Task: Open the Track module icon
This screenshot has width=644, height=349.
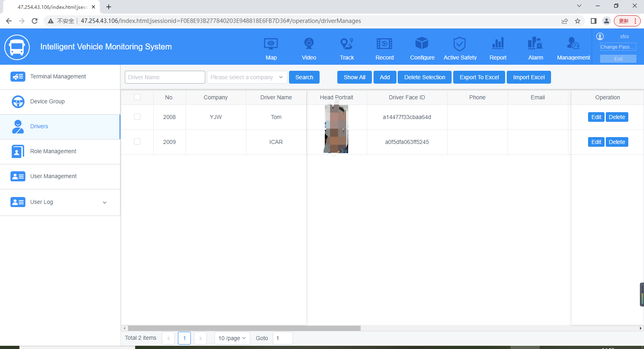Action: coord(347,43)
